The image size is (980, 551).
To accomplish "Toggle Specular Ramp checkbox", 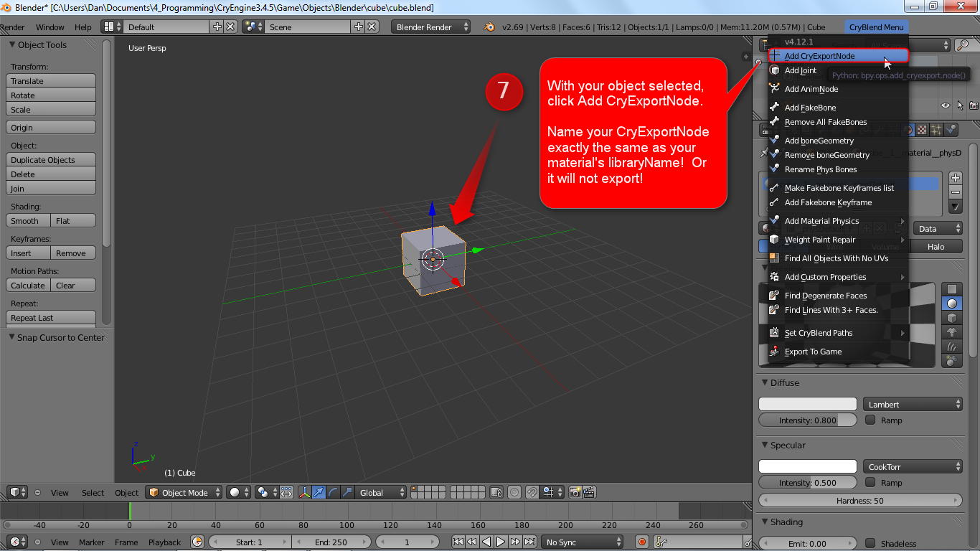I will click(x=870, y=482).
